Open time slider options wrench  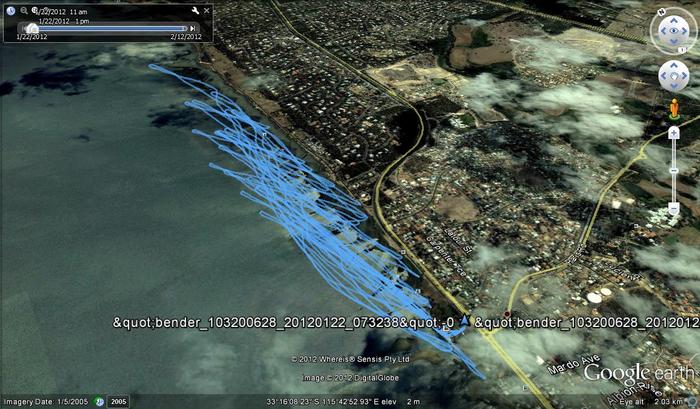point(195,11)
